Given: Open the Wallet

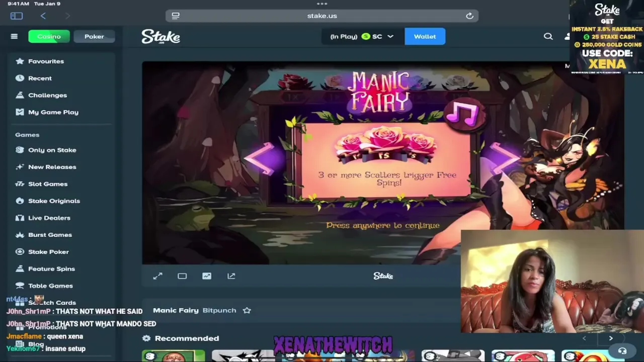Looking at the screenshot, I should [425, 36].
